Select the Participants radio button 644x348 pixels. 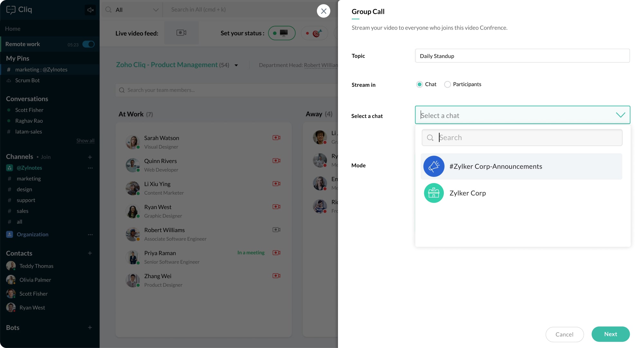(x=447, y=84)
